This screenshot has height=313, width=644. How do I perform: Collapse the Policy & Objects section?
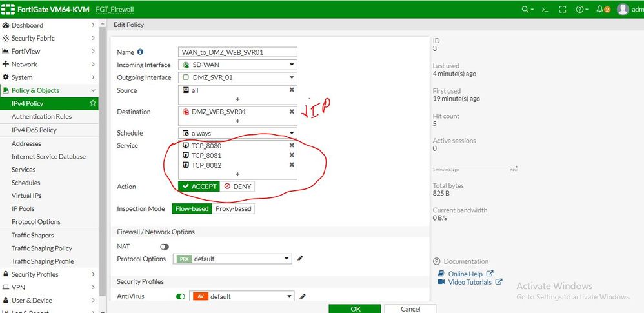coord(93,90)
